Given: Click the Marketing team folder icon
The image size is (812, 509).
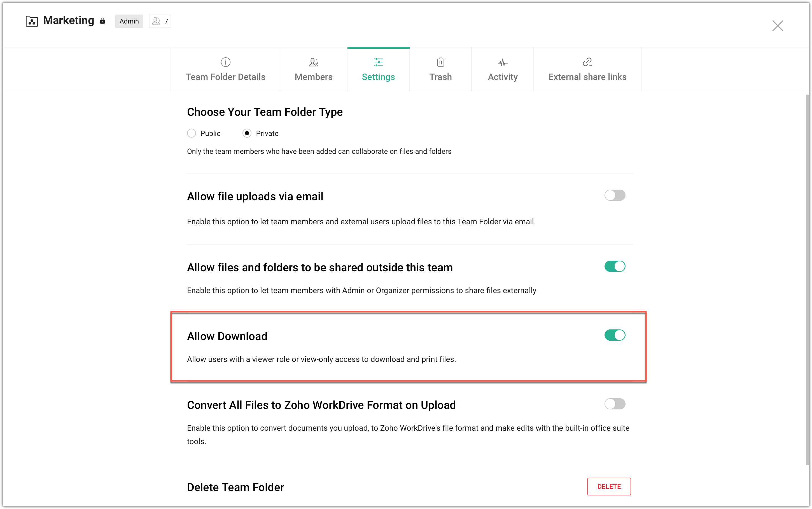Looking at the screenshot, I should pyautogui.click(x=32, y=21).
